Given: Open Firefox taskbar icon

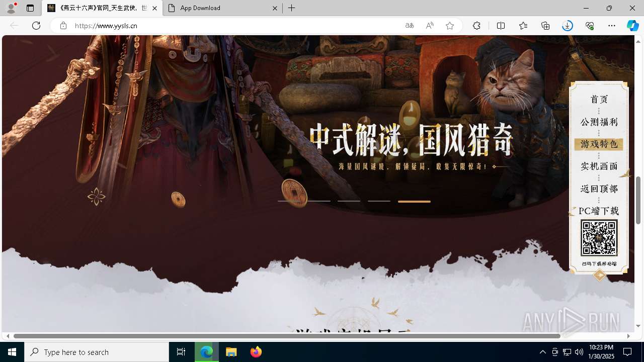Looking at the screenshot, I should click(256, 352).
